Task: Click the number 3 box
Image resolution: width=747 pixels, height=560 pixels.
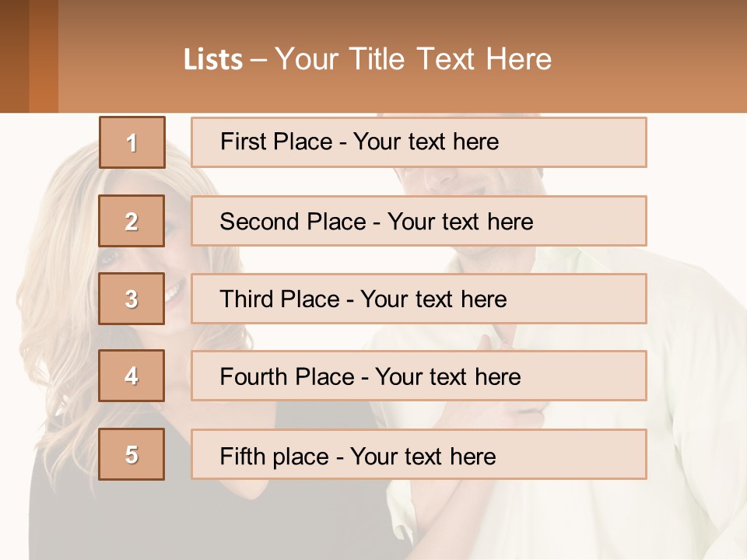Action: coord(132,299)
